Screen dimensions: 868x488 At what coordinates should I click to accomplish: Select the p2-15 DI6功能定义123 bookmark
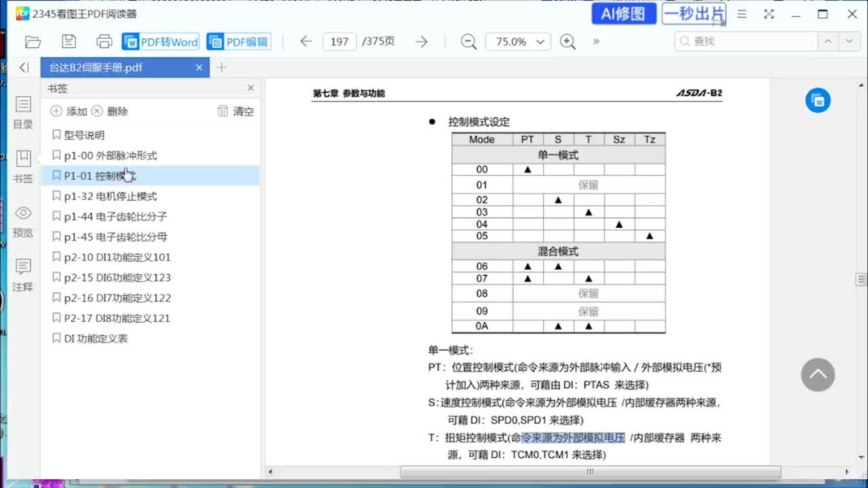tap(151, 277)
